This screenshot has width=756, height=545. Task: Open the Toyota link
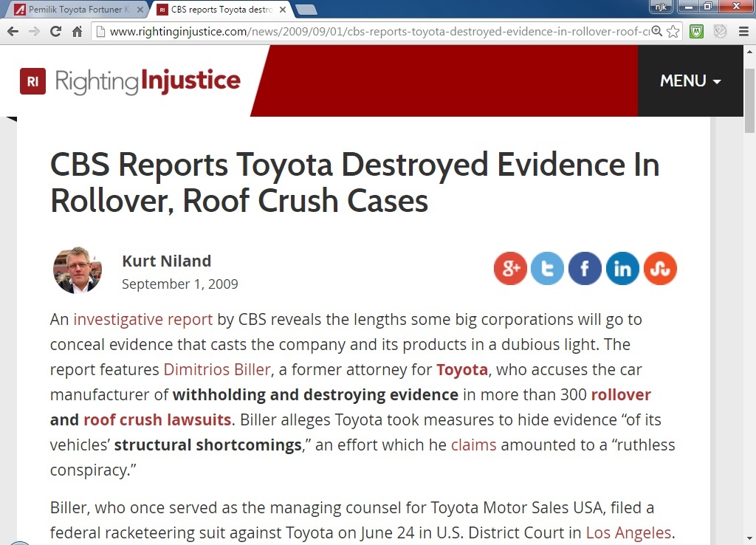tap(462, 369)
